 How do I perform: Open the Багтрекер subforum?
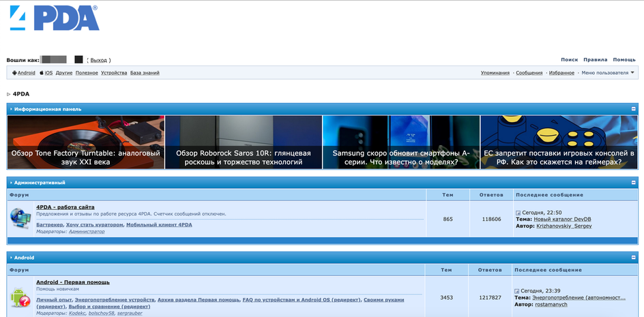[50, 224]
